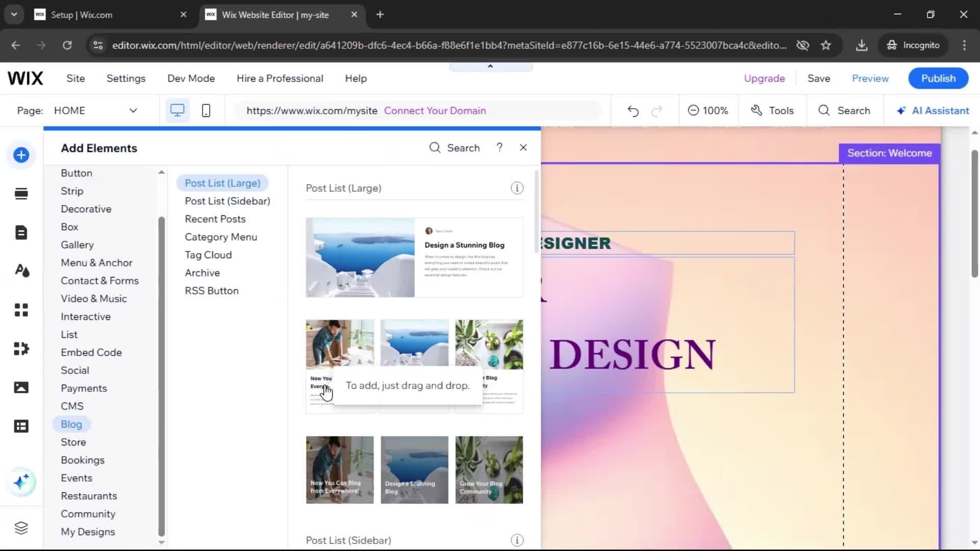Open the Sections panel icon in sidebar

click(21, 194)
